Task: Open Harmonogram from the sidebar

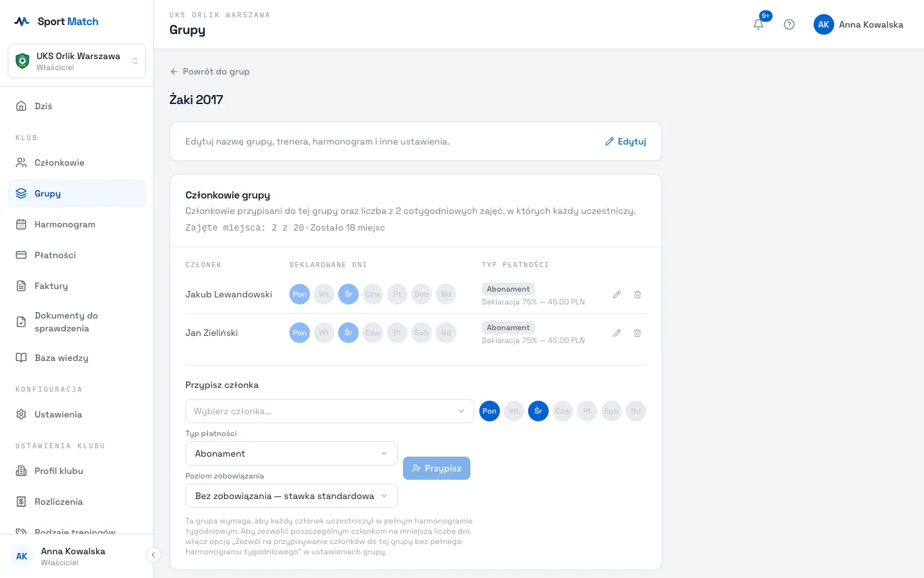Action: [77, 224]
